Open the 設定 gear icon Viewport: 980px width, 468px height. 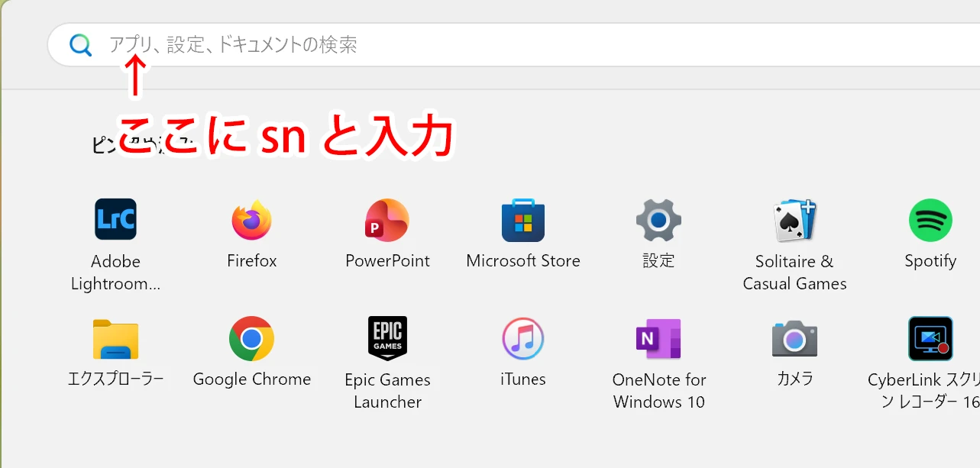(658, 221)
